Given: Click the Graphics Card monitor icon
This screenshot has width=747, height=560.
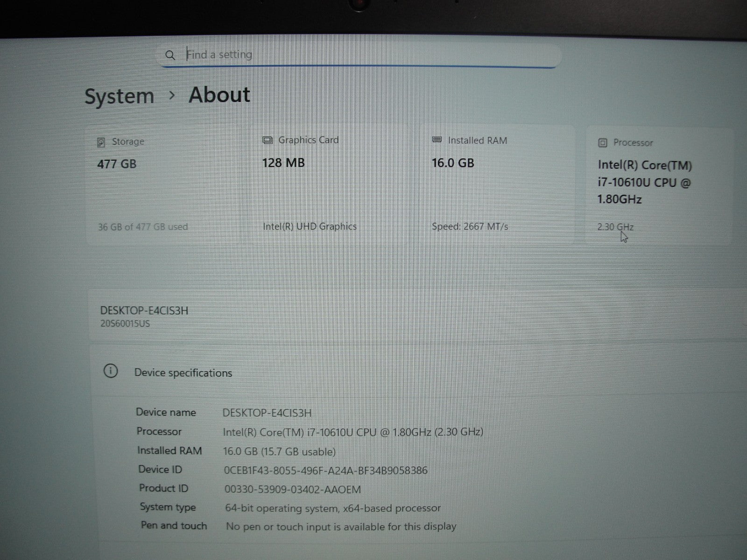Looking at the screenshot, I should pos(268,140).
